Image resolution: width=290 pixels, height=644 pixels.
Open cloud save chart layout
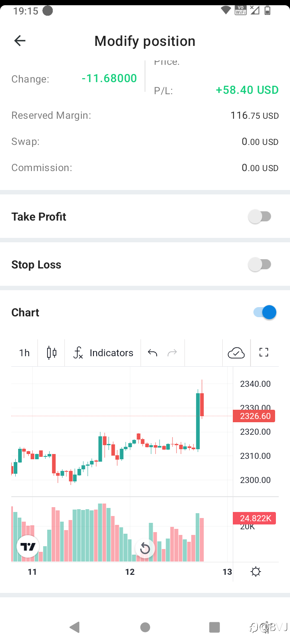tap(236, 353)
